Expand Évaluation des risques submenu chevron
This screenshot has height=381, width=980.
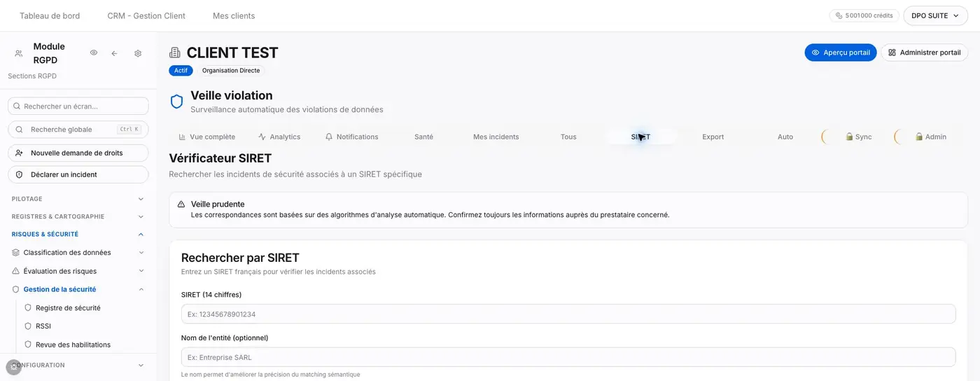click(141, 271)
